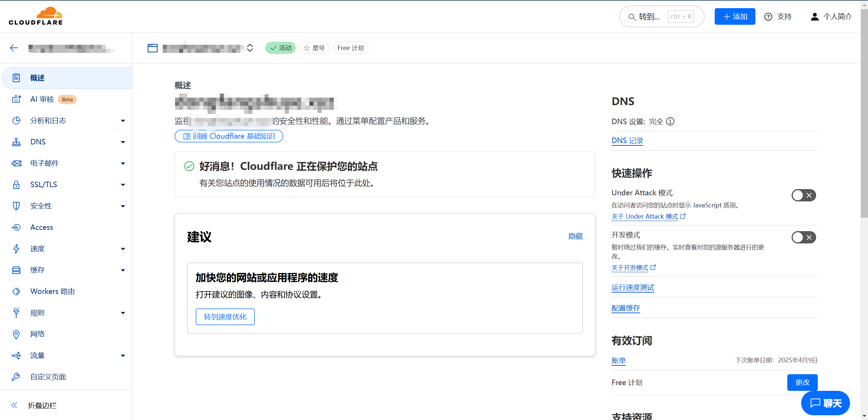
Task: Click the AI audit robot icon
Action: 16,99
